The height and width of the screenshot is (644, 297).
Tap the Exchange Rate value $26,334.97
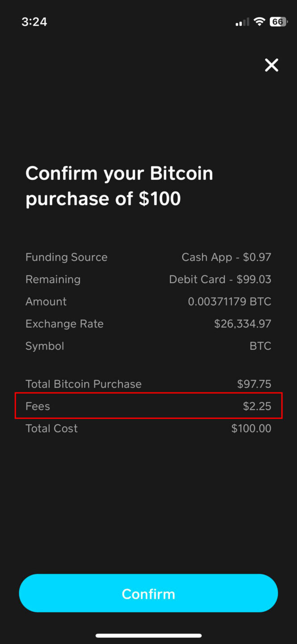tap(243, 323)
